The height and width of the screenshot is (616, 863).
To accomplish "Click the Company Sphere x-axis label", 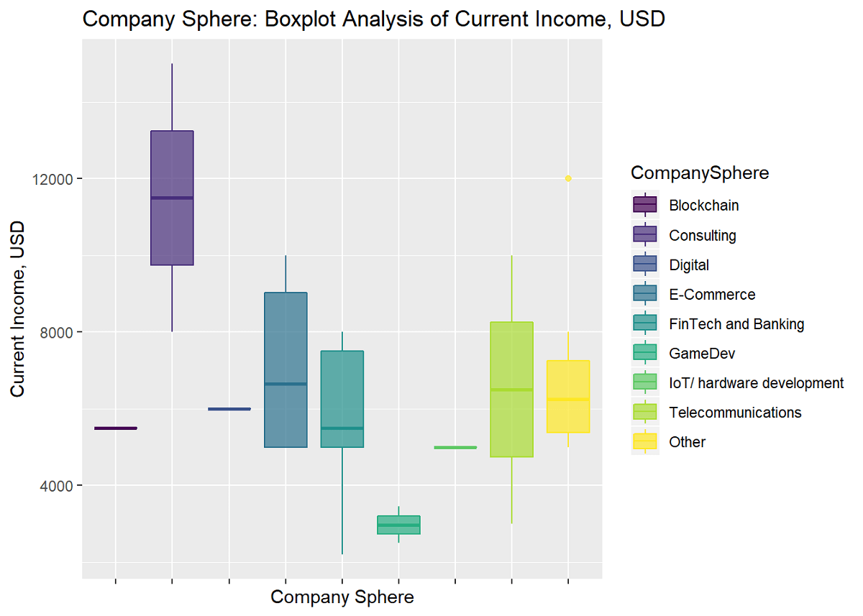I will [x=342, y=597].
